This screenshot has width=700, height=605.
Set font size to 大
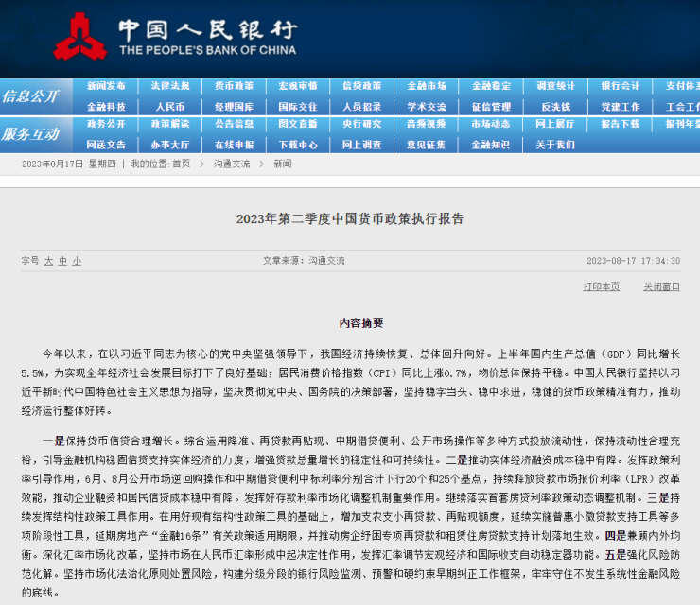point(48,260)
